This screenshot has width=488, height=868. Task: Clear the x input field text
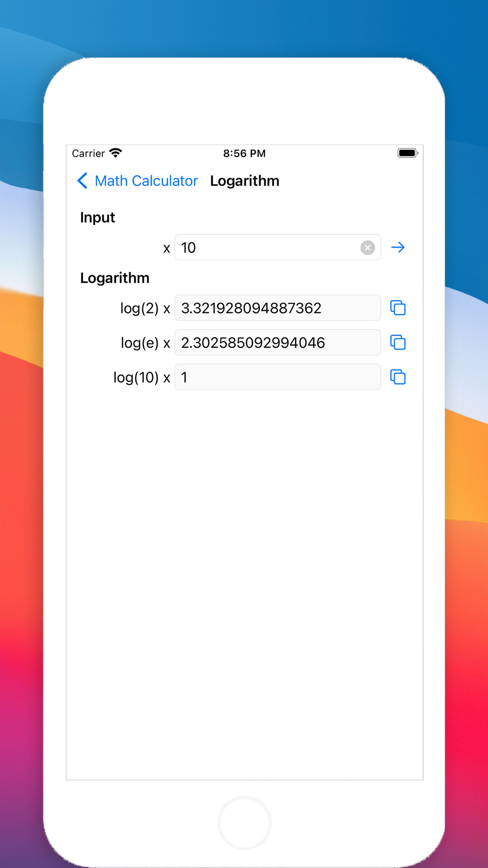(x=367, y=248)
